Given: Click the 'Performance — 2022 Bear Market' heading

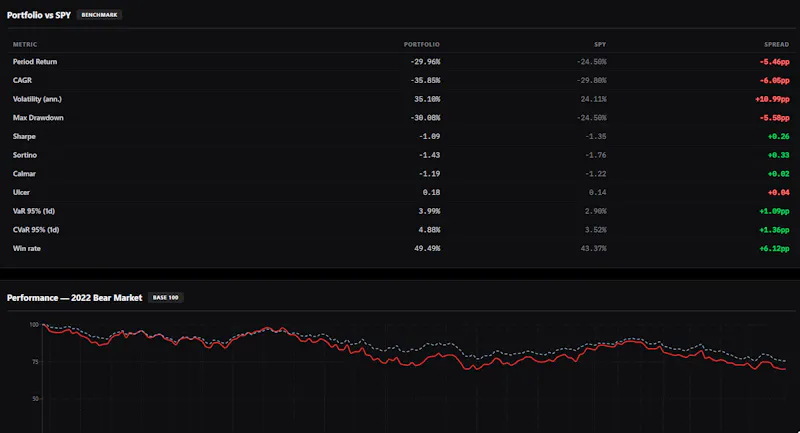Looking at the screenshot, I should point(74,297).
